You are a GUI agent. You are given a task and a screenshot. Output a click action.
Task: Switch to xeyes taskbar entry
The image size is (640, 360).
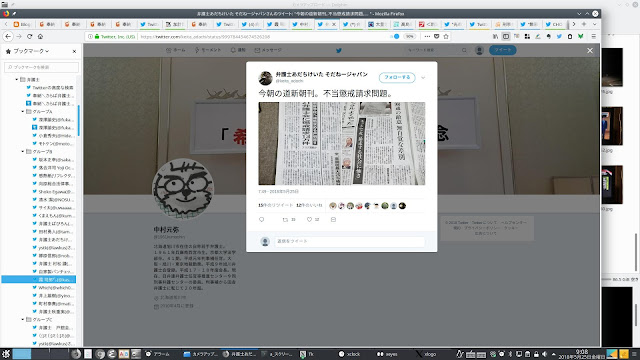(x=387, y=354)
